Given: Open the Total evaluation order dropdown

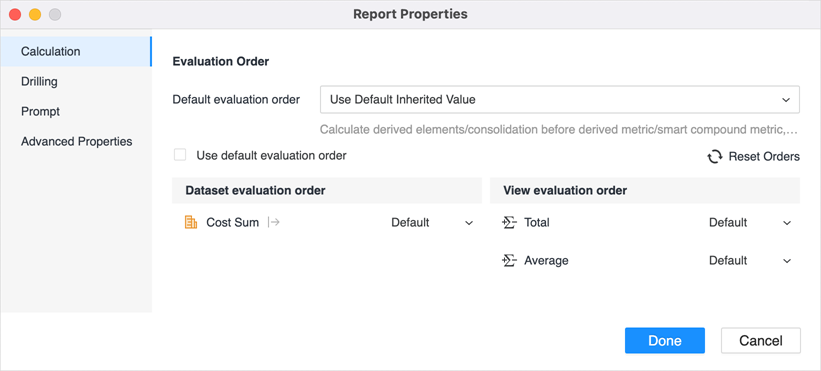Looking at the screenshot, I should [750, 222].
